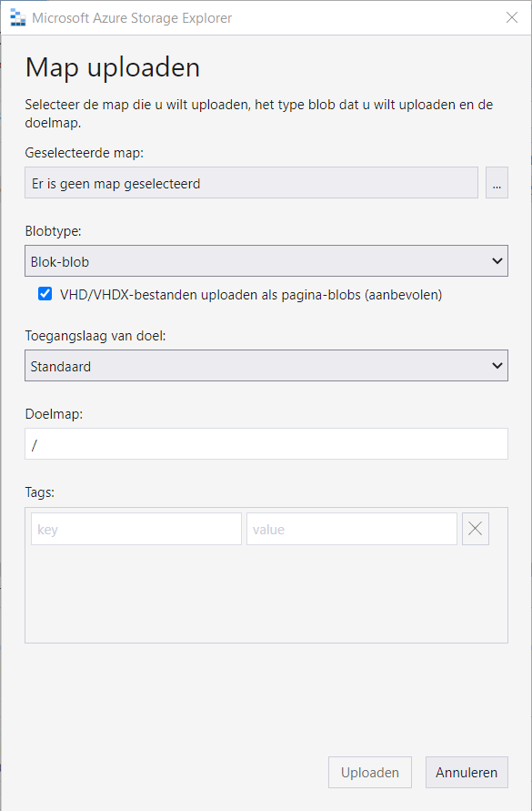Expand the Standaard access tier dropdown
Image resolution: width=532 pixels, height=811 pixels.
[266, 366]
